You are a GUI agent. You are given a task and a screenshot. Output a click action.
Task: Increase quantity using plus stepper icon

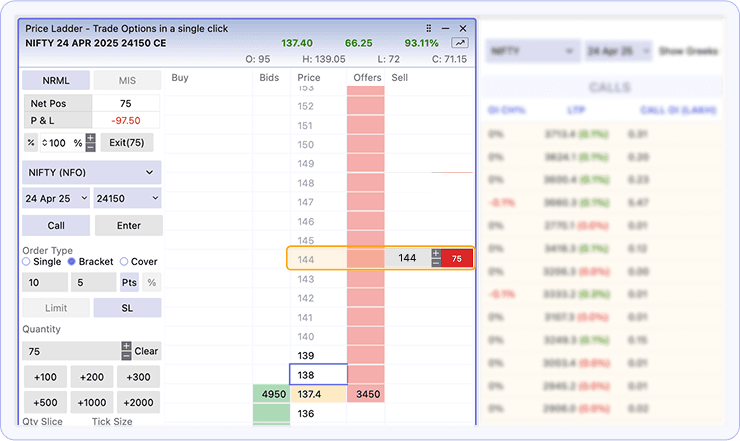pos(126,346)
